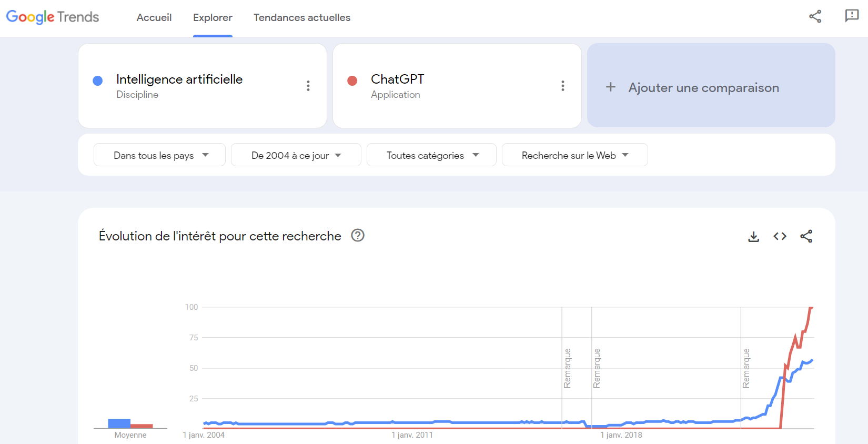Image resolution: width=868 pixels, height=444 pixels.
Task: Open the country filter 'Dans tous les pays'
Action: (159, 155)
